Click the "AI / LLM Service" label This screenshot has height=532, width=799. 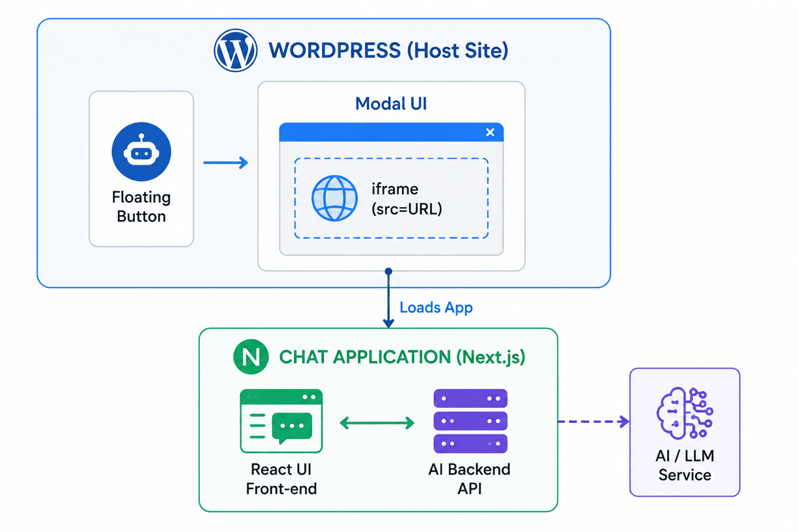pyautogui.click(x=685, y=465)
